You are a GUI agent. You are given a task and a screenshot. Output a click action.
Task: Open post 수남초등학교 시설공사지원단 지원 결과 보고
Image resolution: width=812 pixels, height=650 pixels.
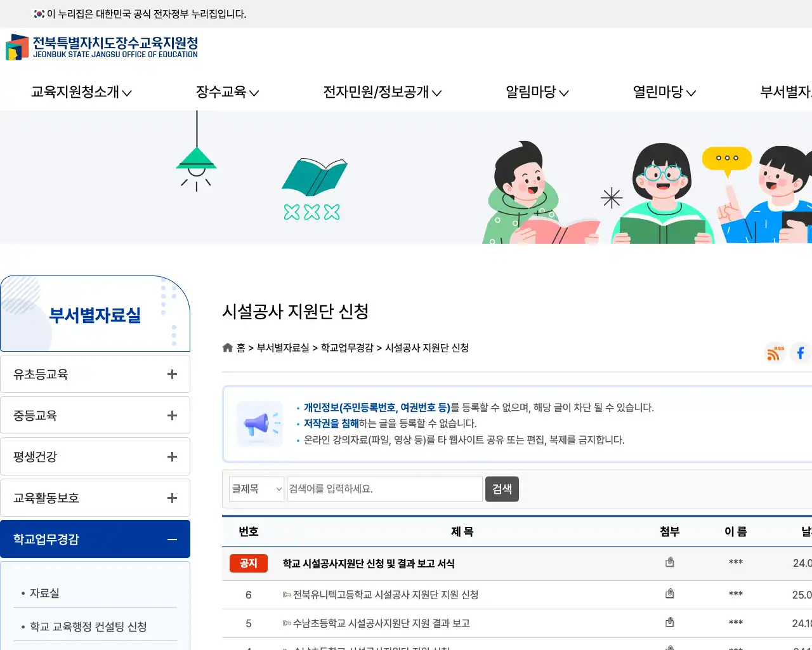[381, 623]
